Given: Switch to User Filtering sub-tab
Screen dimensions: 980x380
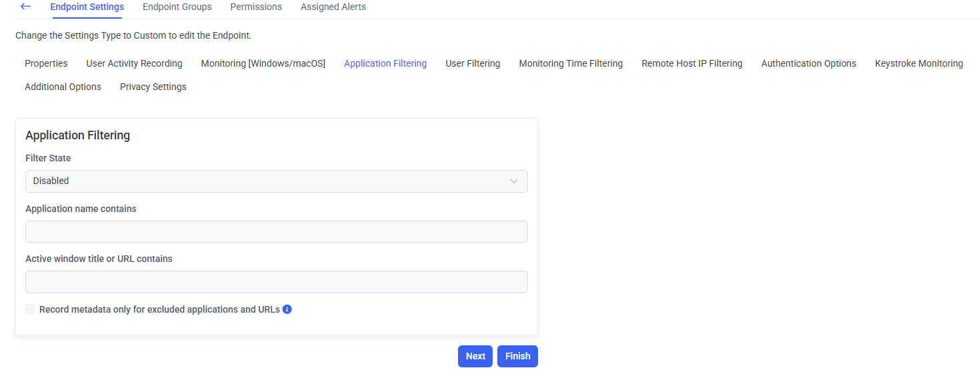Looking at the screenshot, I should pyautogui.click(x=473, y=63).
